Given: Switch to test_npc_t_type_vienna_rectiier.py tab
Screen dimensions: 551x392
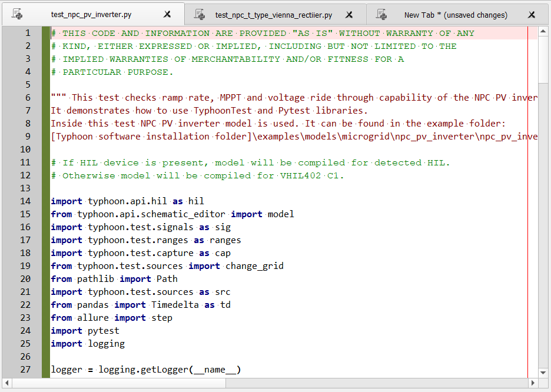Looking at the screenshot, I should point(273,15).
